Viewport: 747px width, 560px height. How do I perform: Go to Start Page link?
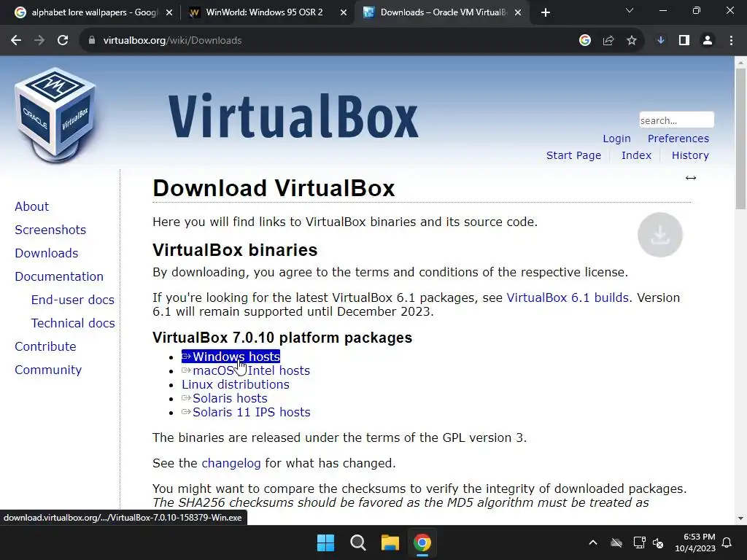[573, 155]
